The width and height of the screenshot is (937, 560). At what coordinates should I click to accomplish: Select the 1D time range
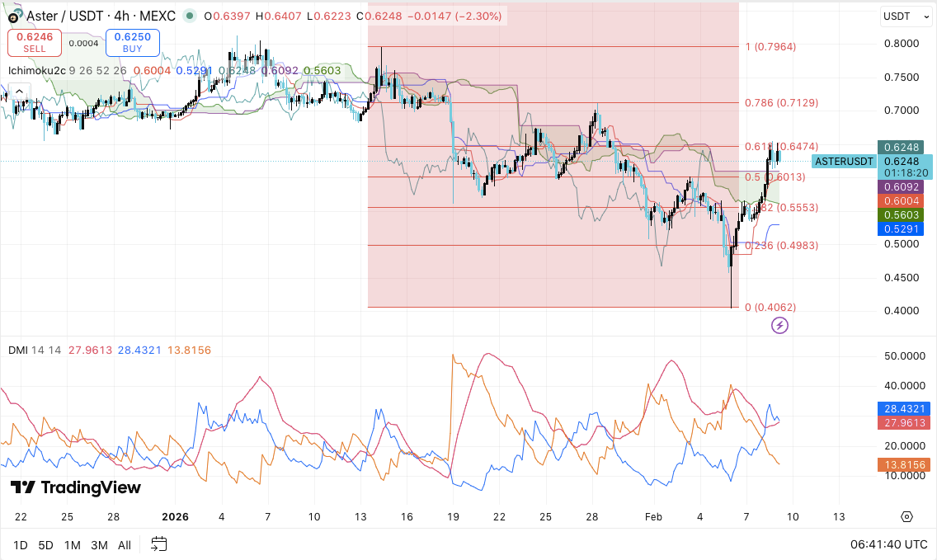21,545
